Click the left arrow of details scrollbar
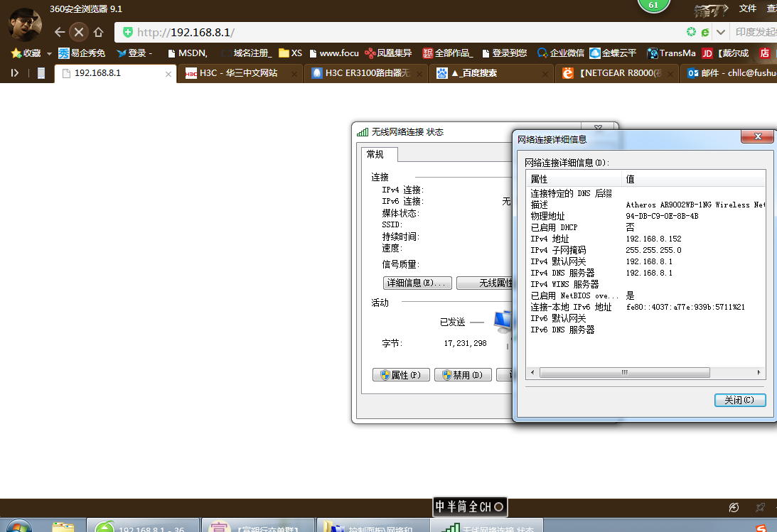Viewport: 777px width, 532px height. pyautogui.click(x=532, y=372)
